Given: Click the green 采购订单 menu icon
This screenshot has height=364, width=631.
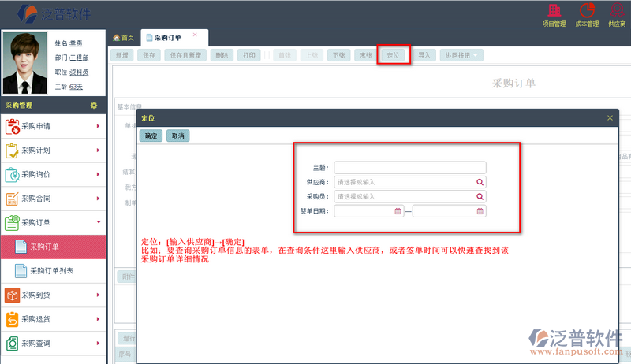Looking at the screenshot, I should tap(12, 223).
